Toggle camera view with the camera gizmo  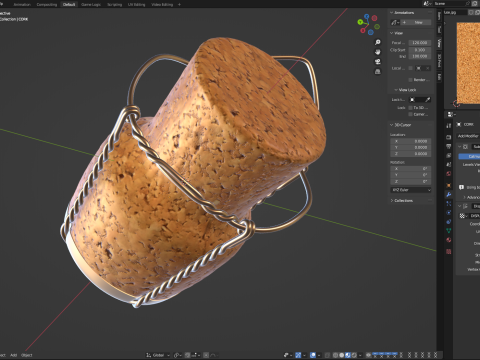378,62
